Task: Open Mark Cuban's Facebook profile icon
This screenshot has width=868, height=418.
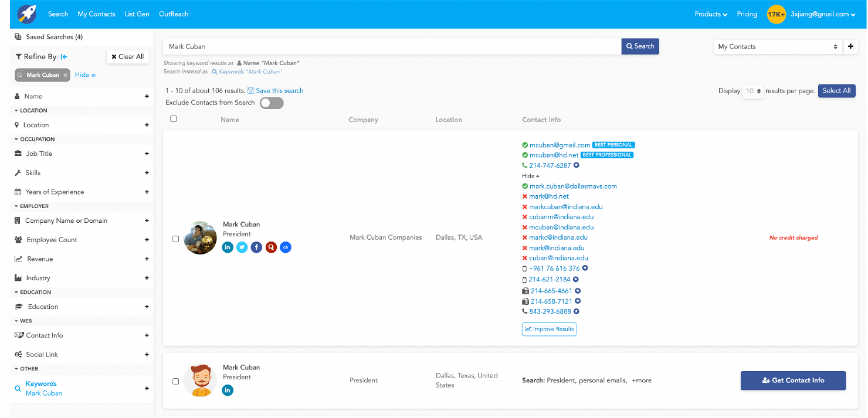Action: click(x=256, y=247)
